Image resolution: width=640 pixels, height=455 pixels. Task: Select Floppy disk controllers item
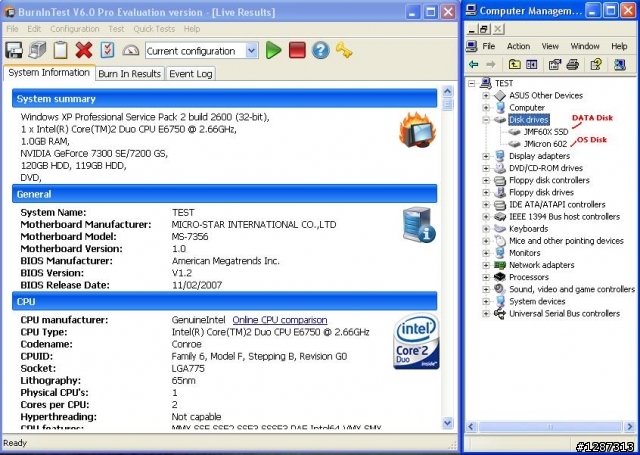tap(549, 180)
